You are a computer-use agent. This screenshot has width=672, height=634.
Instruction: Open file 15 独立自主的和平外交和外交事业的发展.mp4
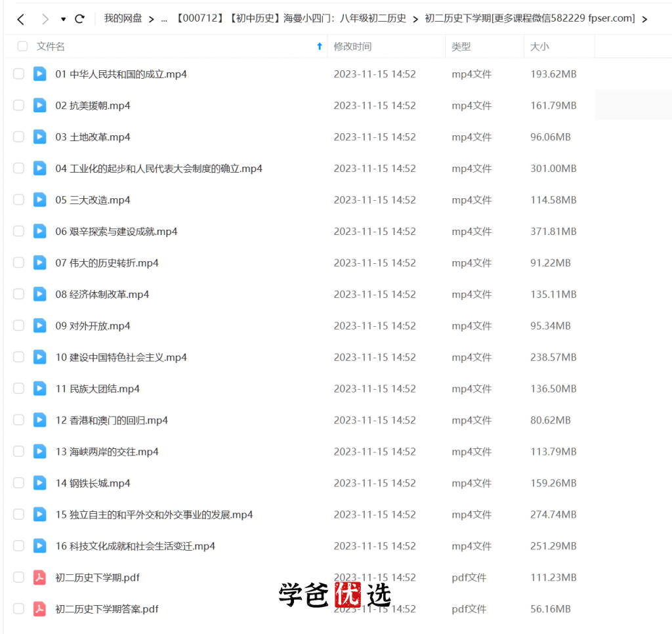pyautogui.click(x=154, y=515)
